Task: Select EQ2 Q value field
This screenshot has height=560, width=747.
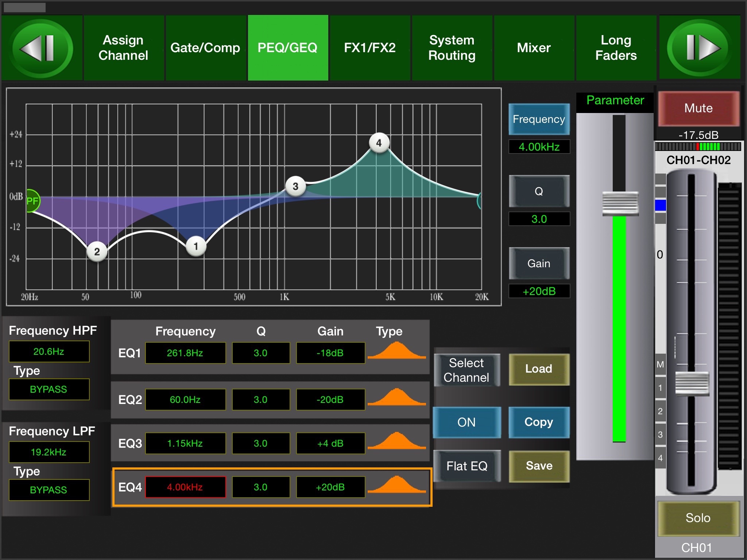Action: point(261,400)
